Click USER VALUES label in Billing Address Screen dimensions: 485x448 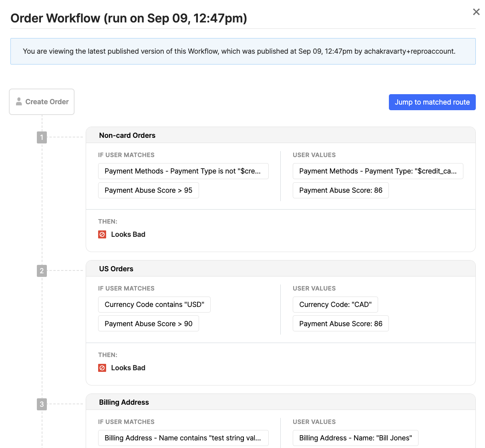314,422
